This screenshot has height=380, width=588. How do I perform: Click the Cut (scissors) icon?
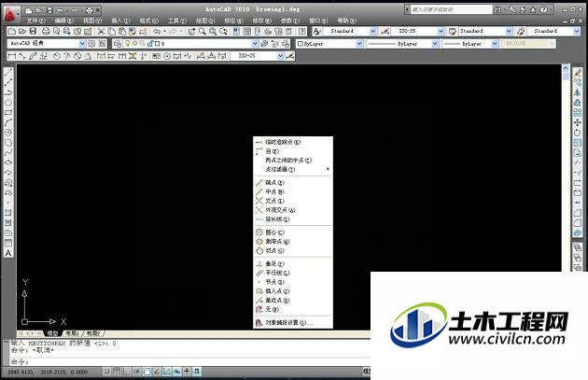pyautogui.click(x=101, y=32)
